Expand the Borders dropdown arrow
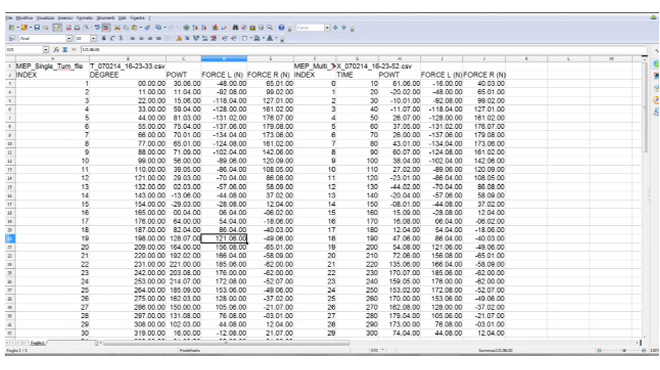The height and width of the screenshot is (370, 660). click(x=250, y=38)
